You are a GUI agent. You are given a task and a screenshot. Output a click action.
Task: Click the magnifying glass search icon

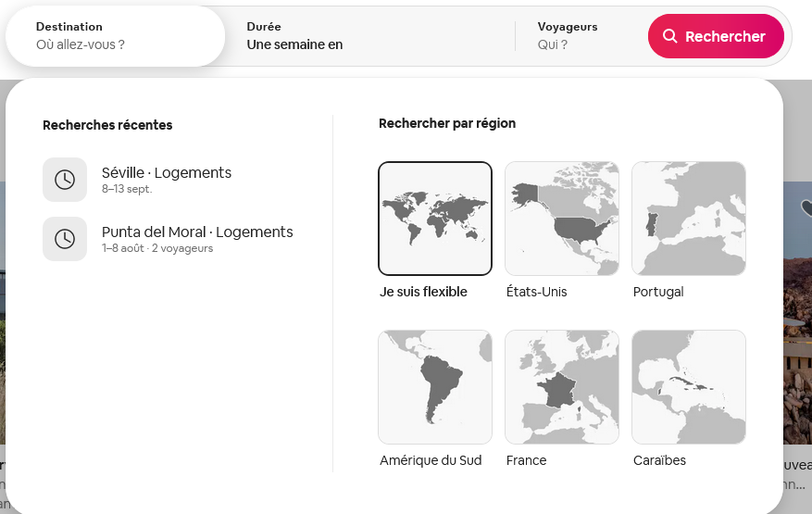[670, 37]
